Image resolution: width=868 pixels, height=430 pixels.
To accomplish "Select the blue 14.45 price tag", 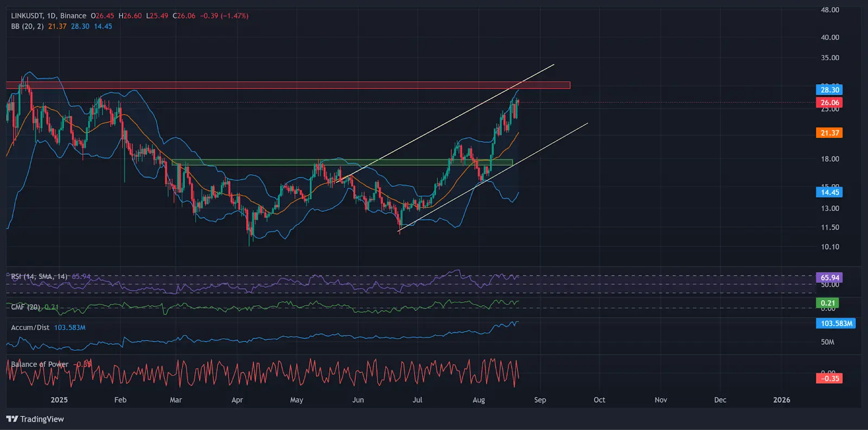I will [x=829, y=192].
